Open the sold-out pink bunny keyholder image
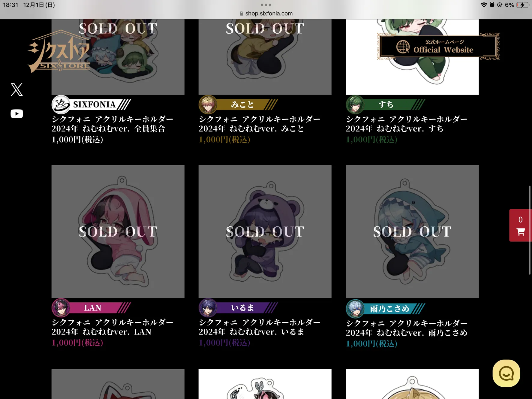Viewport: 532px width, 399px height. [x=118, y=231]
